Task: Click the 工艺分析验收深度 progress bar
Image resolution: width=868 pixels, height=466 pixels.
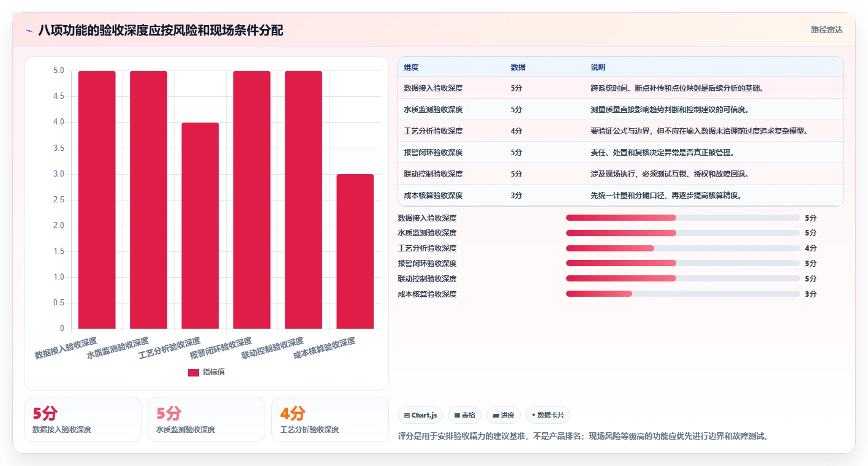Action: 683,248
